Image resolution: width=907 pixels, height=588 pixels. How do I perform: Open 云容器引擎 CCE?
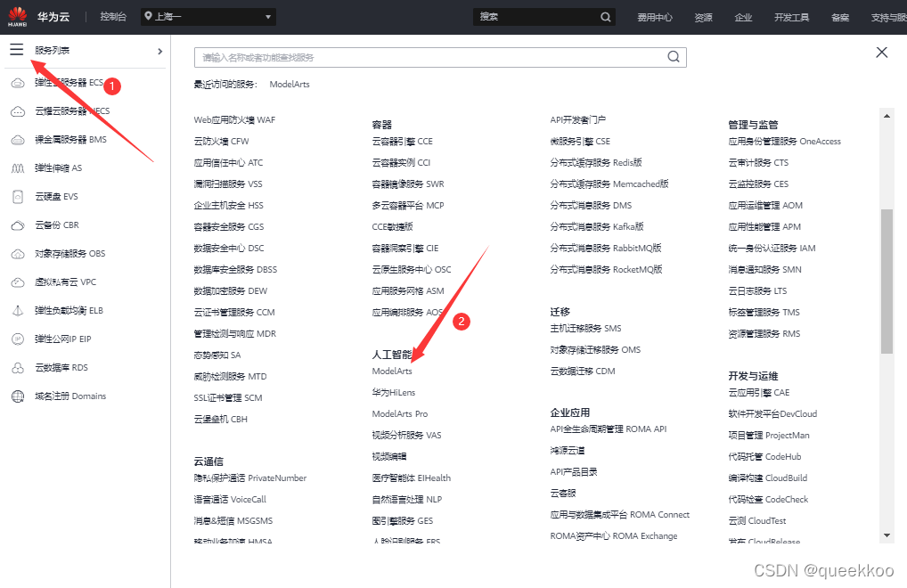pos(402,142)
